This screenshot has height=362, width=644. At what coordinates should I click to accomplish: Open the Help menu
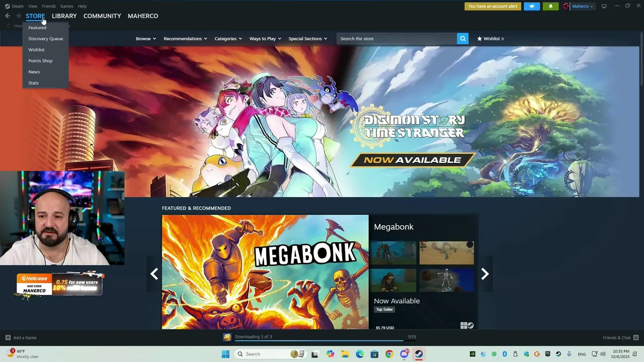82,6
